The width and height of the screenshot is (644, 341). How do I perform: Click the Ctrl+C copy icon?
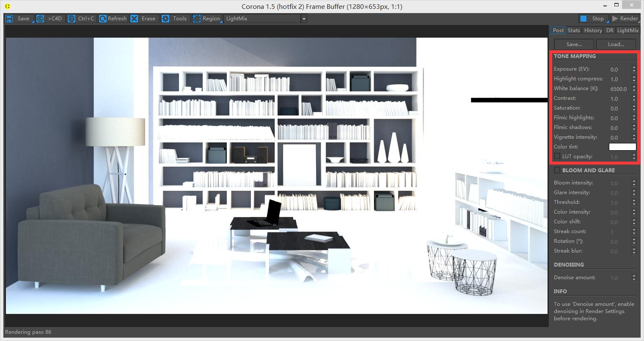[72, 19]
